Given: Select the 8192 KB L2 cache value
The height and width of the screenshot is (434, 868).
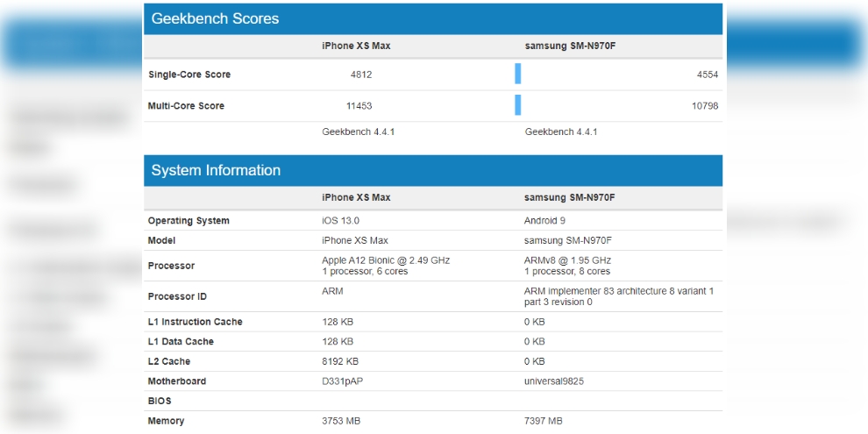Looking at the screenshot, I should 340,361.
